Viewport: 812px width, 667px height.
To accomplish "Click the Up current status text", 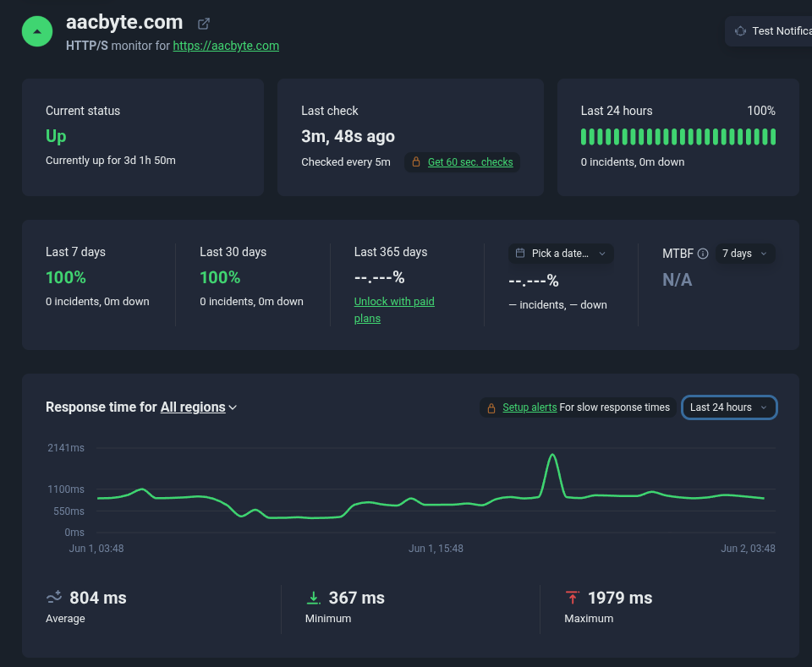I will [x=56, y=136].
